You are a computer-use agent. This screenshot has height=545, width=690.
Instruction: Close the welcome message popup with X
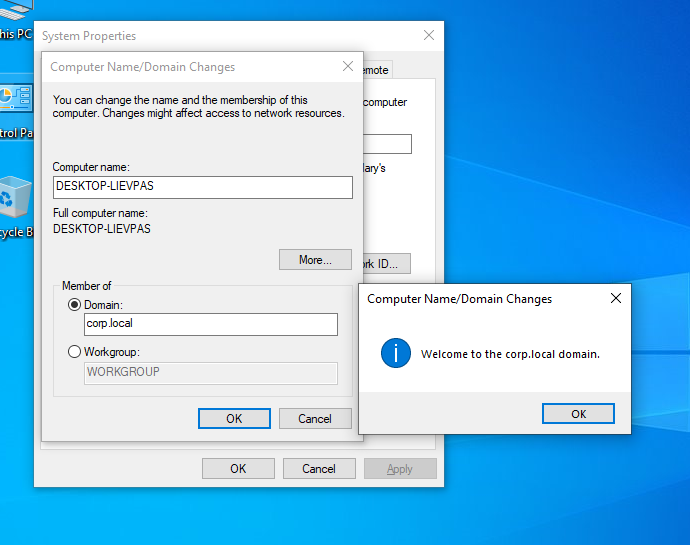(616, 298)
